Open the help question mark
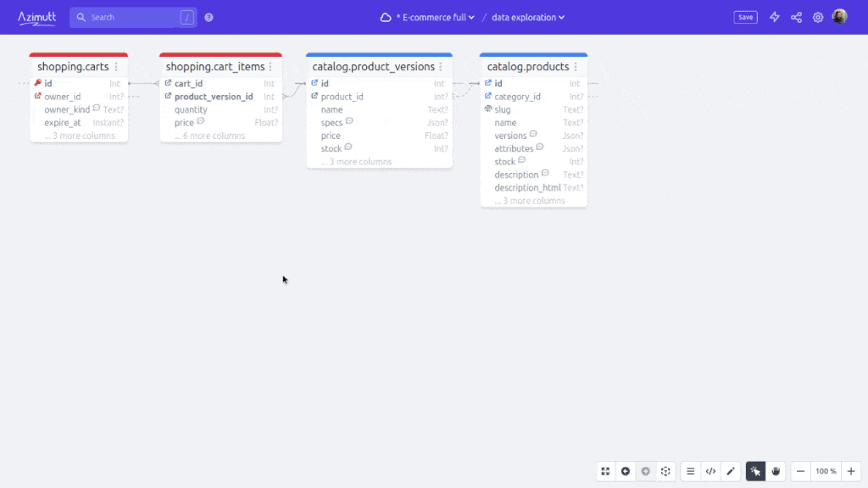Screen dimensions: 868x488 tap(208, 17)
